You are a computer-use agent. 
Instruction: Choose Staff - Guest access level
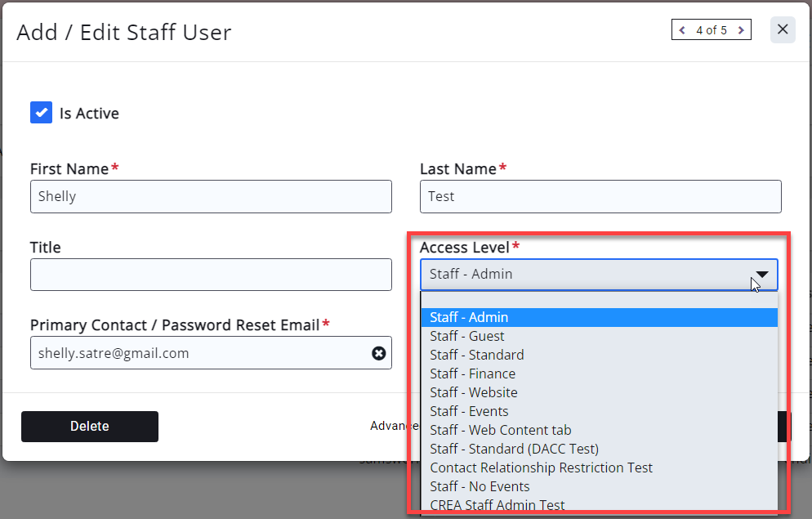(467, 336)
